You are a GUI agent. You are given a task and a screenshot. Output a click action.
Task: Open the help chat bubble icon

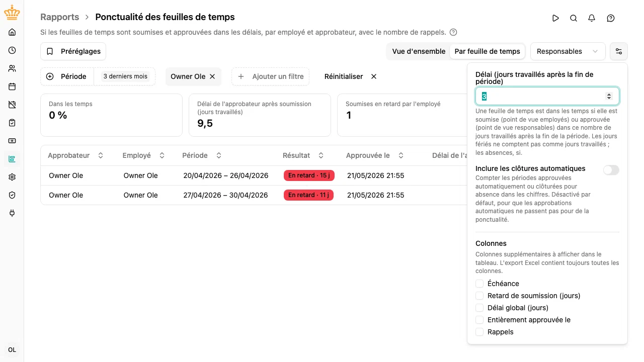click(x=611, y=18)
